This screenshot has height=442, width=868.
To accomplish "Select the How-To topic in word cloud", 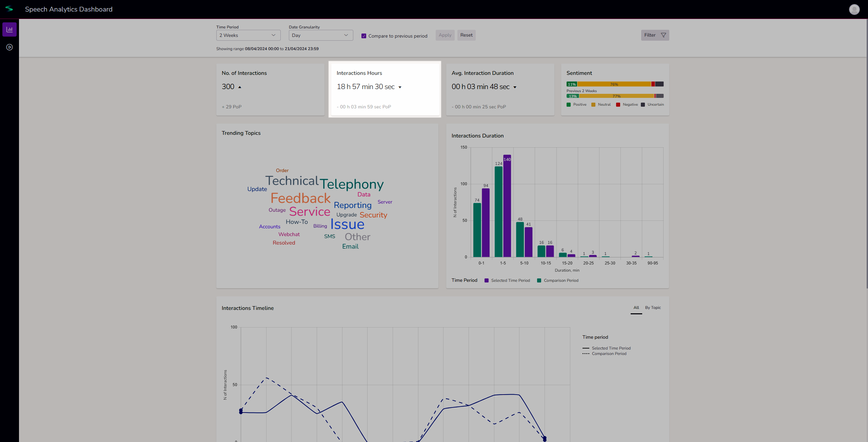I will click(x=297, y=222).
